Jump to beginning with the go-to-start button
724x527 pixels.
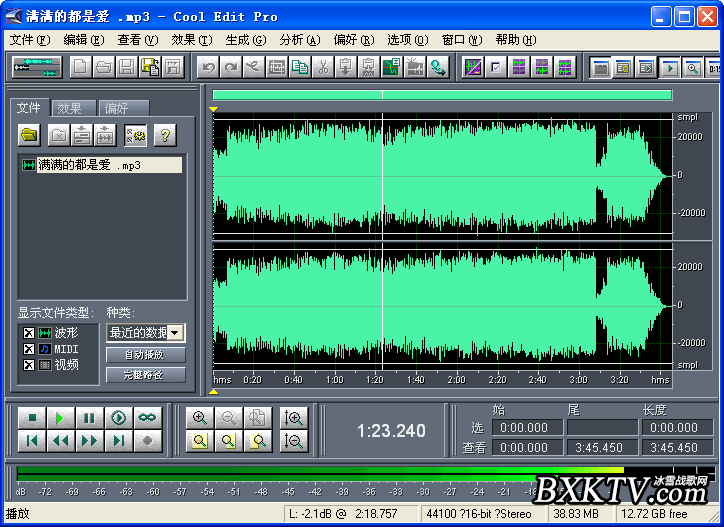(32, 441)
